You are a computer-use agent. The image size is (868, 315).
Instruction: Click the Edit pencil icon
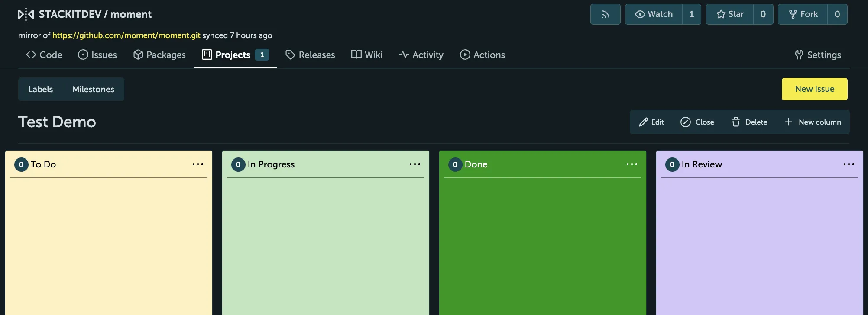point(644,122)
